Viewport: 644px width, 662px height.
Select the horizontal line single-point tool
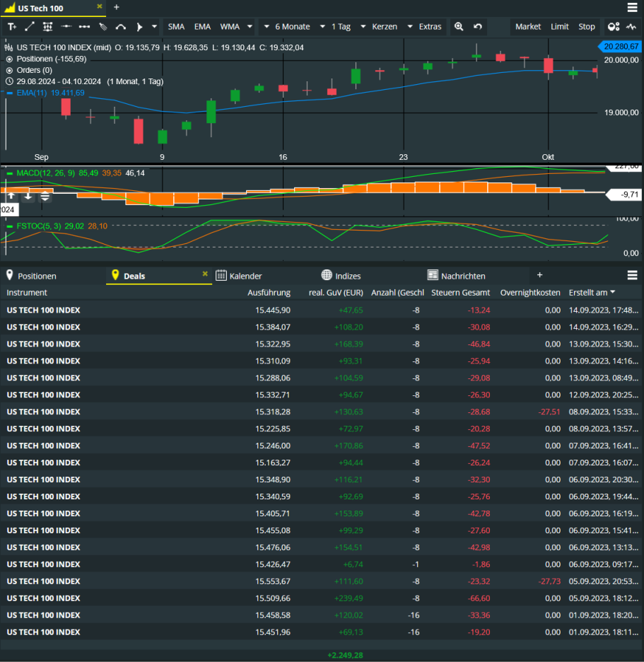tap(66, 27)
